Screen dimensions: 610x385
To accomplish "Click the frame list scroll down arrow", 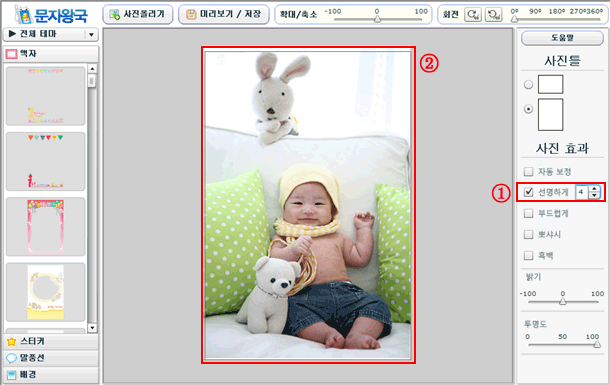I will pyautogui.click(x=92, y=327).
